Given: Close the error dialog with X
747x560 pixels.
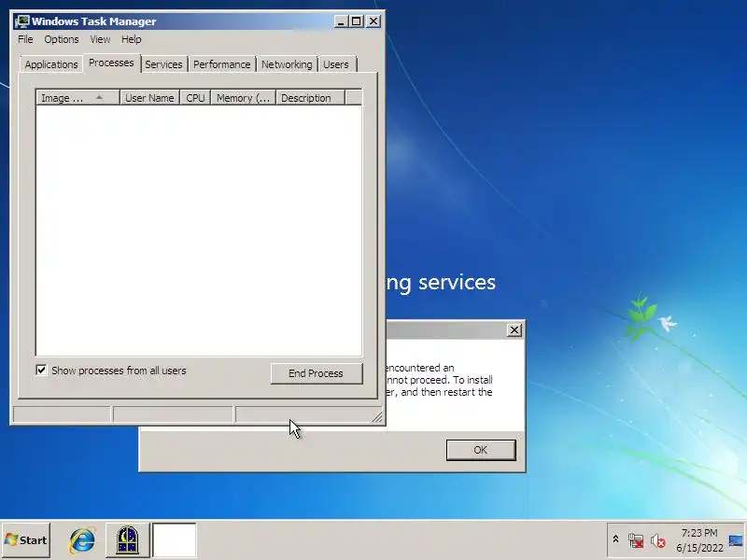Looking at the screenshot, I should pos(514,329).
